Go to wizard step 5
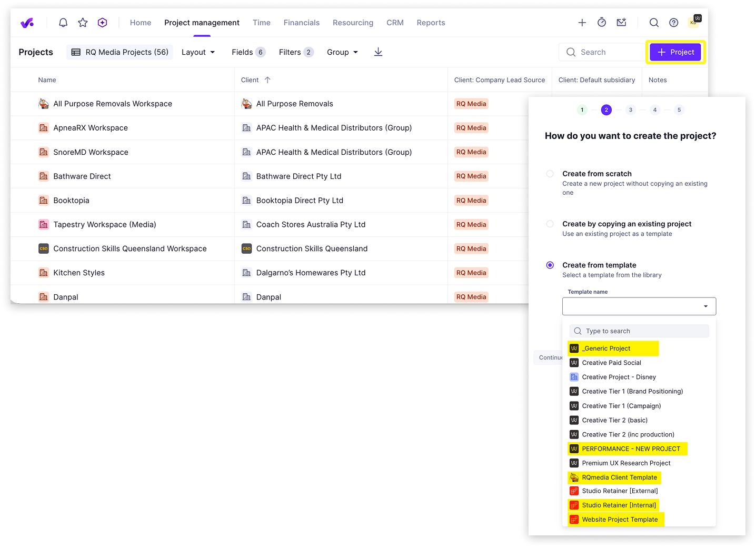The image size is (756, 548). [679, 110]
